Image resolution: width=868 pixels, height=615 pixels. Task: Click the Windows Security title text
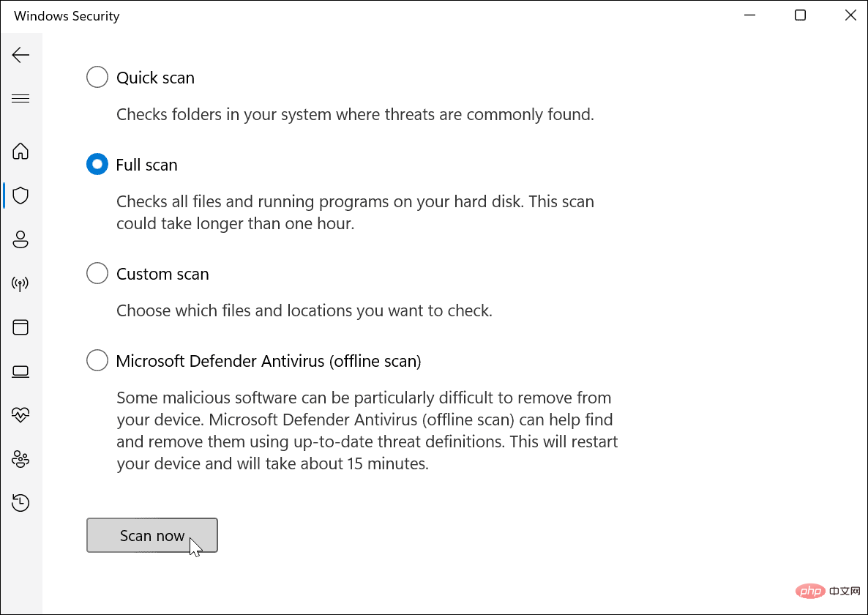click(x=66, y=15)
